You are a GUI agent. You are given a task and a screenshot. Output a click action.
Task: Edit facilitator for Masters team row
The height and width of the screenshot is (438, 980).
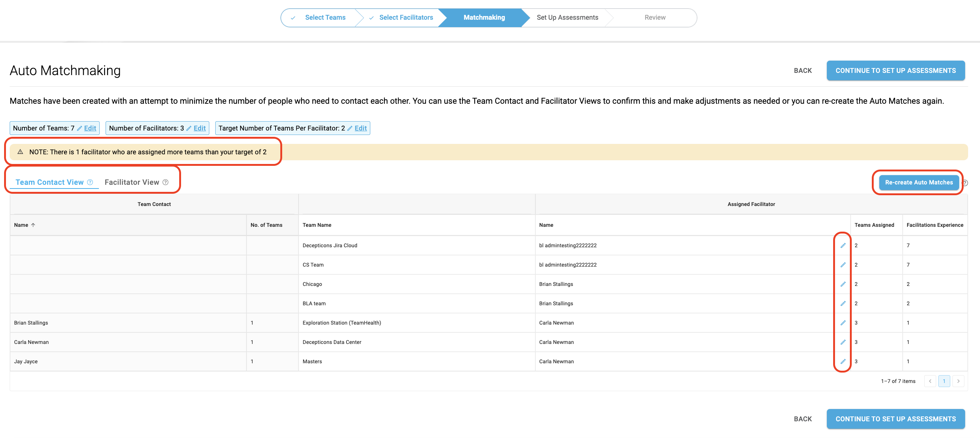[x=843, y=361]
